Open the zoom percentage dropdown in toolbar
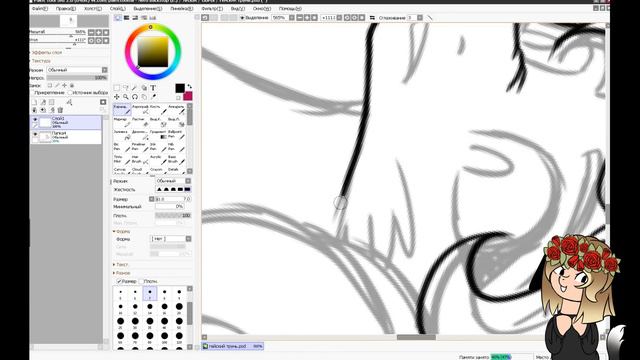The width and height of the screenshot is (640, 360). click(x=292, y=18)
